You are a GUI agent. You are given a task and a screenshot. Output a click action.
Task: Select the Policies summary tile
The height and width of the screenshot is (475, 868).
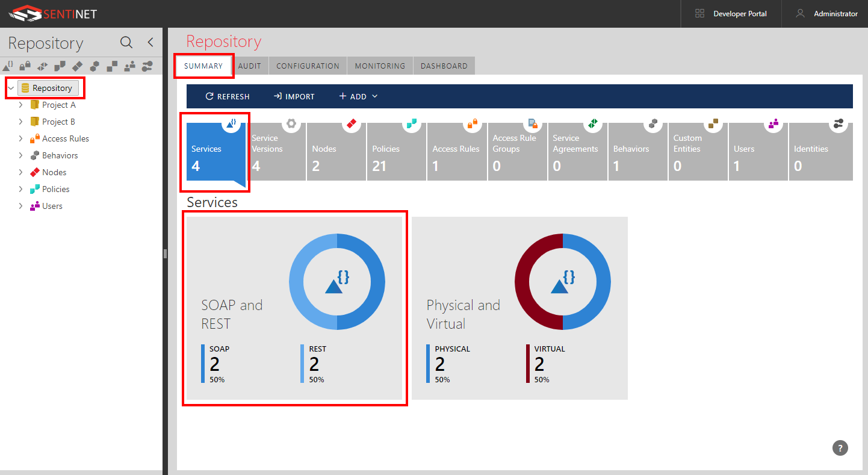click(x=397, y=152)
